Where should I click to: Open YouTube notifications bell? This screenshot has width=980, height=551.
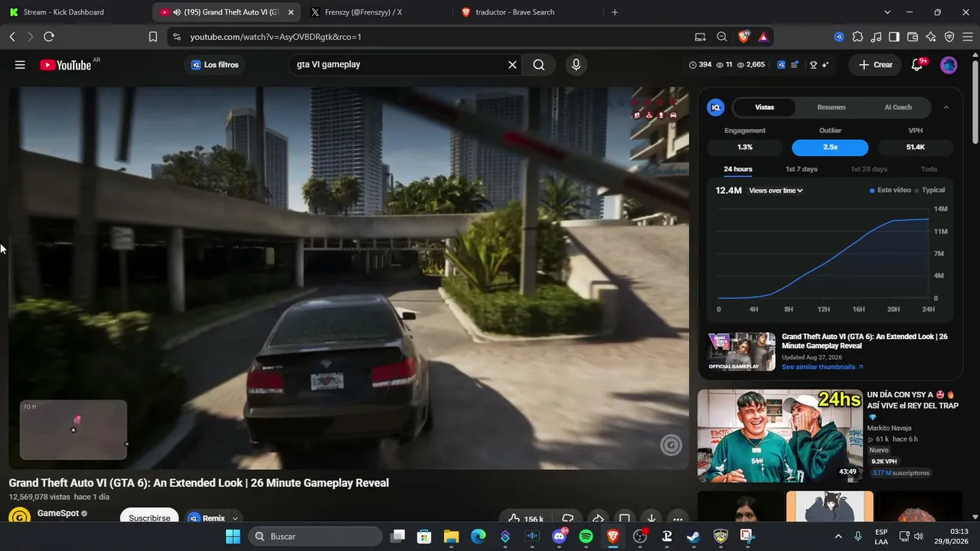(x=917, y=65)
